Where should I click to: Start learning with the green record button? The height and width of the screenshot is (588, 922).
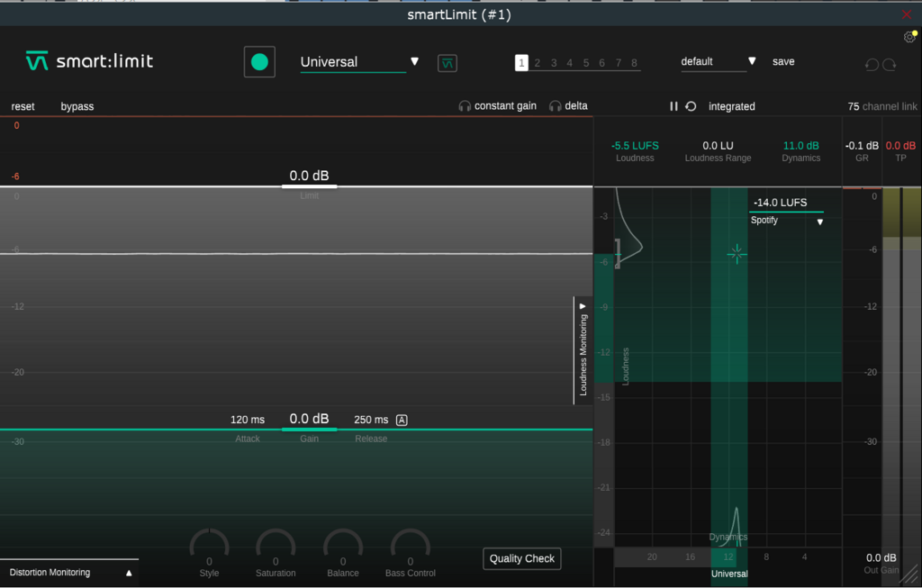(259, 62)
